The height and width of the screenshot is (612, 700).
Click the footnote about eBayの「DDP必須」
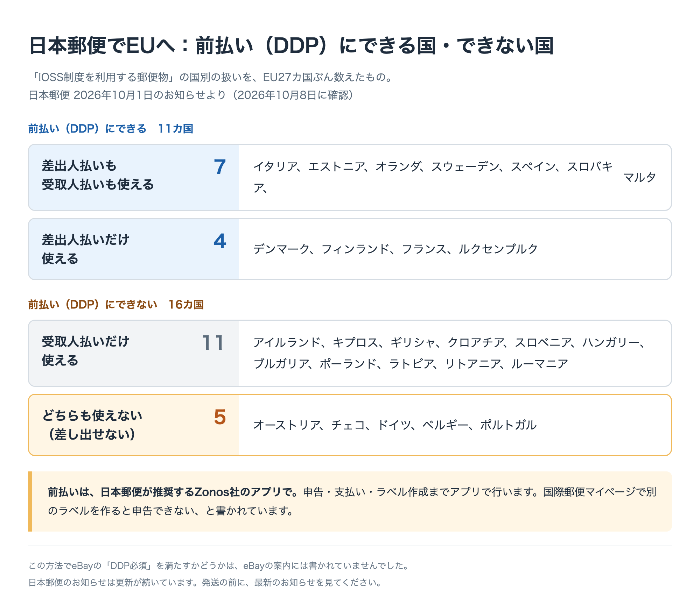(219, 565)
